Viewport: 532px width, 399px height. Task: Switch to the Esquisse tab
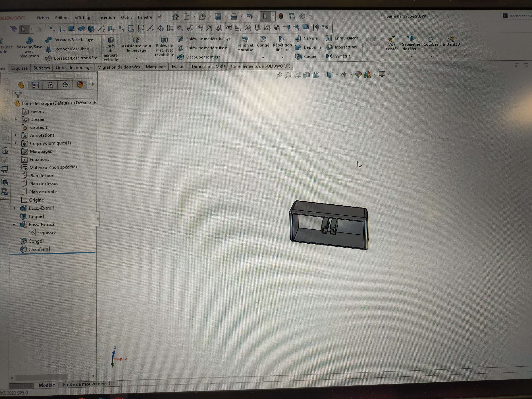pos(19,68)
